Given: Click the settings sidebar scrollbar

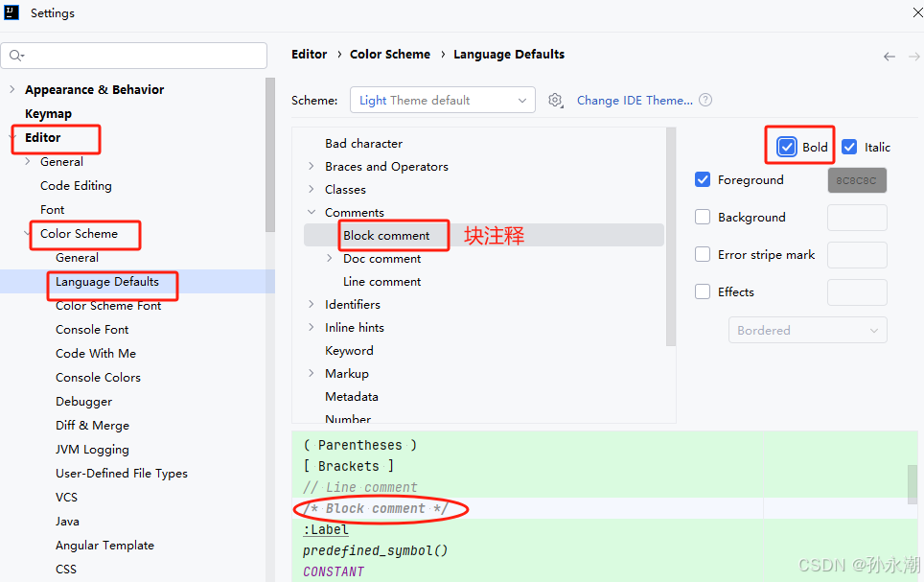Looking at the screenshot, I should point(270,154).
